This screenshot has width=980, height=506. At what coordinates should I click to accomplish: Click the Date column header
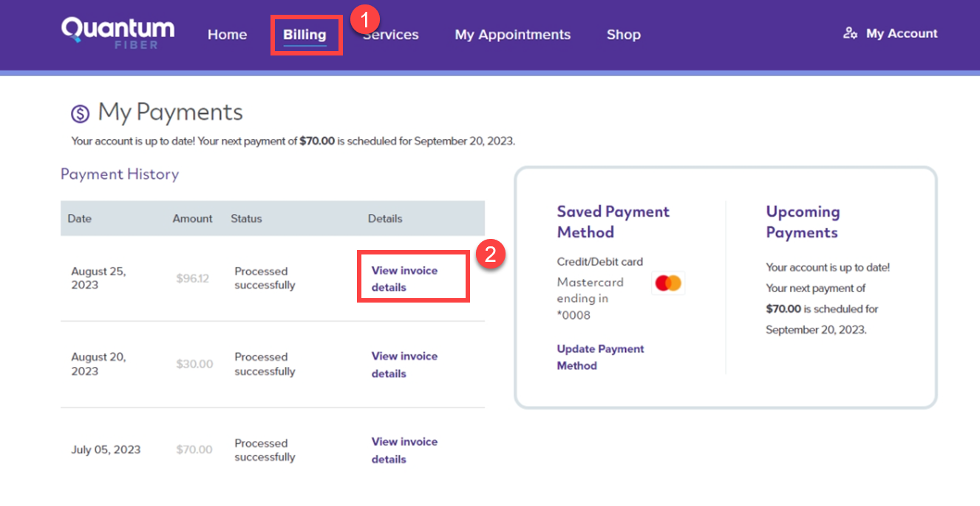click(79, 218)
